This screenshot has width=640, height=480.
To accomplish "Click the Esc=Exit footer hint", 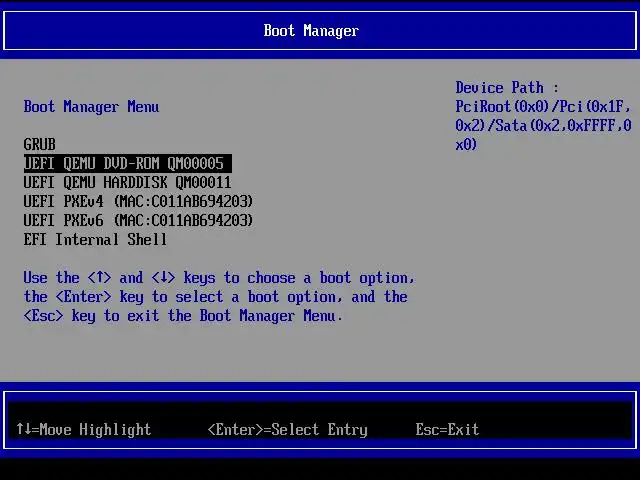I will (x=447, y=429).
